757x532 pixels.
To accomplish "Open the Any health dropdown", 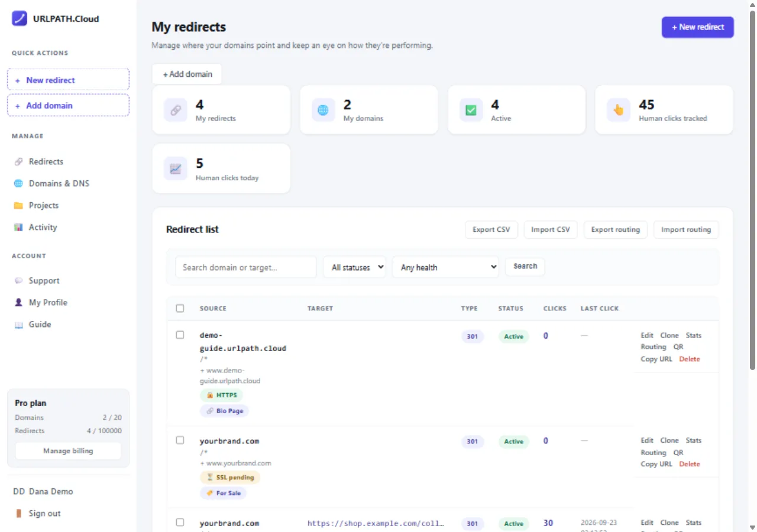I will pyautogui.click(x=445, y=267).
